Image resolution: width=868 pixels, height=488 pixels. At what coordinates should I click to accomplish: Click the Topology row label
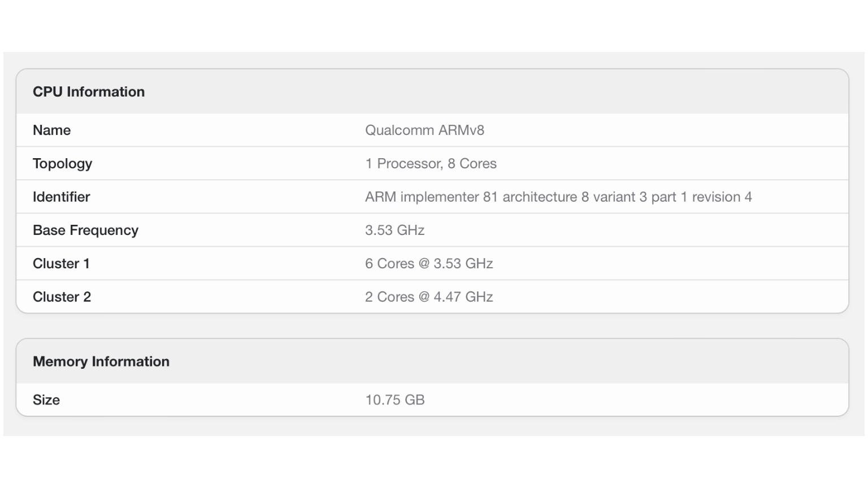[62, 164]
